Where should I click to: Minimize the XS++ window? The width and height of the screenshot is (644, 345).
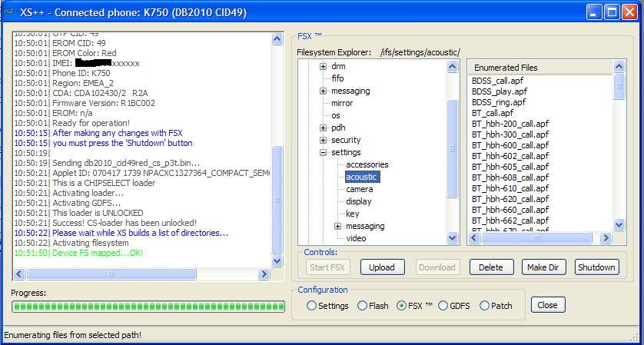pos(594,12)
